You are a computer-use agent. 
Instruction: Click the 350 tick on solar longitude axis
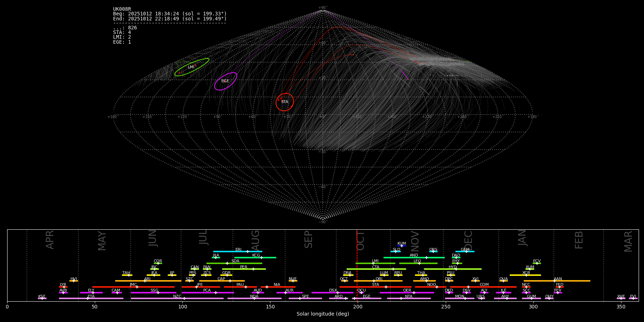tap(621, 307)
